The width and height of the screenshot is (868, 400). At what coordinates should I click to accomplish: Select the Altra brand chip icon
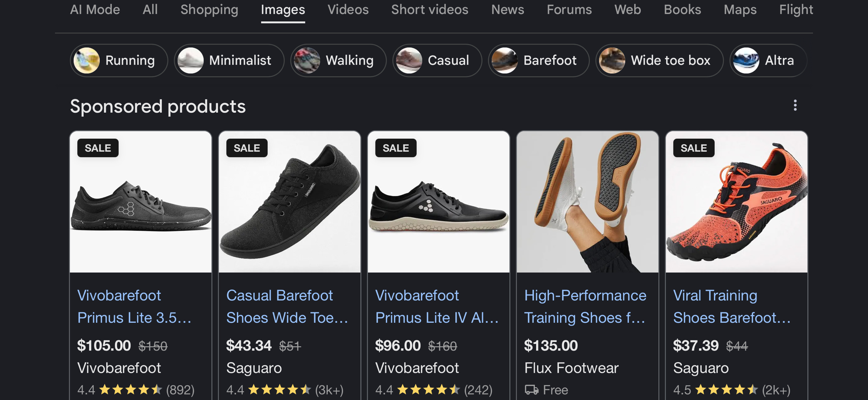746,60
